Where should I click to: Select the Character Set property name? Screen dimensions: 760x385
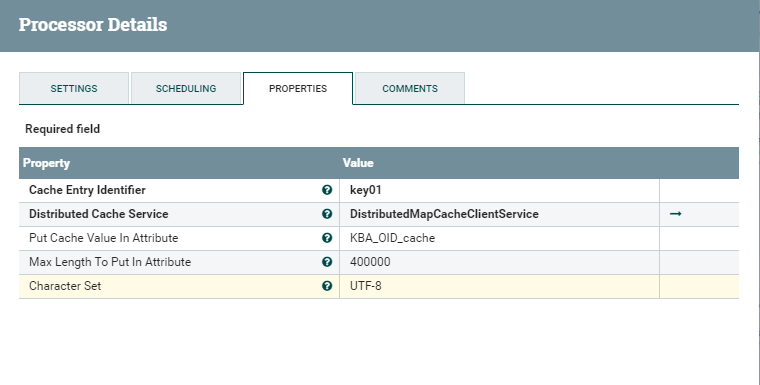[65, 286]
